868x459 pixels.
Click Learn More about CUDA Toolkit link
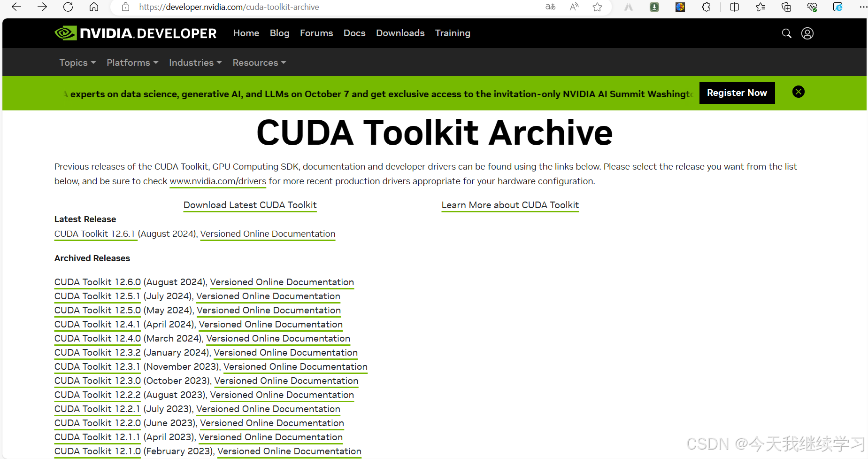coord(510,205)
